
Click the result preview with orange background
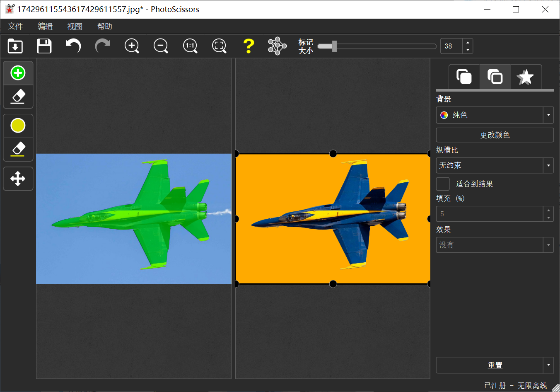pyautogui.click(x=333, y=219)
